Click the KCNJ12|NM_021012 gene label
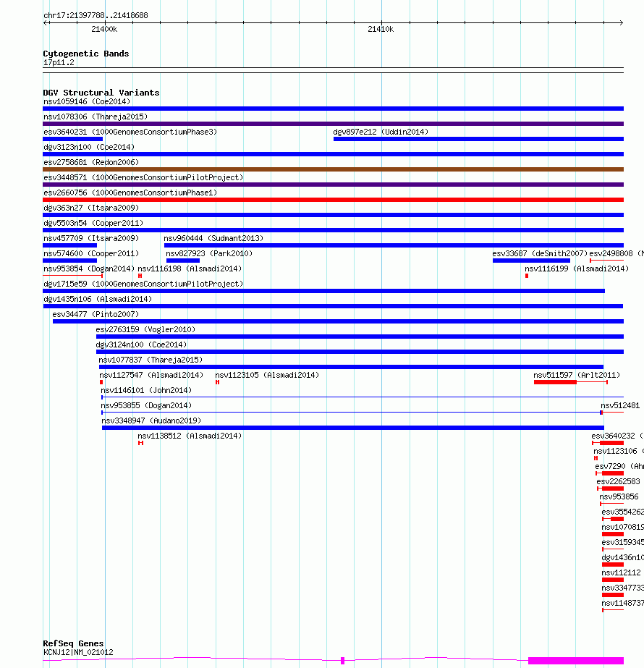This screenshot has height=668, width=644. coord(78,652)
